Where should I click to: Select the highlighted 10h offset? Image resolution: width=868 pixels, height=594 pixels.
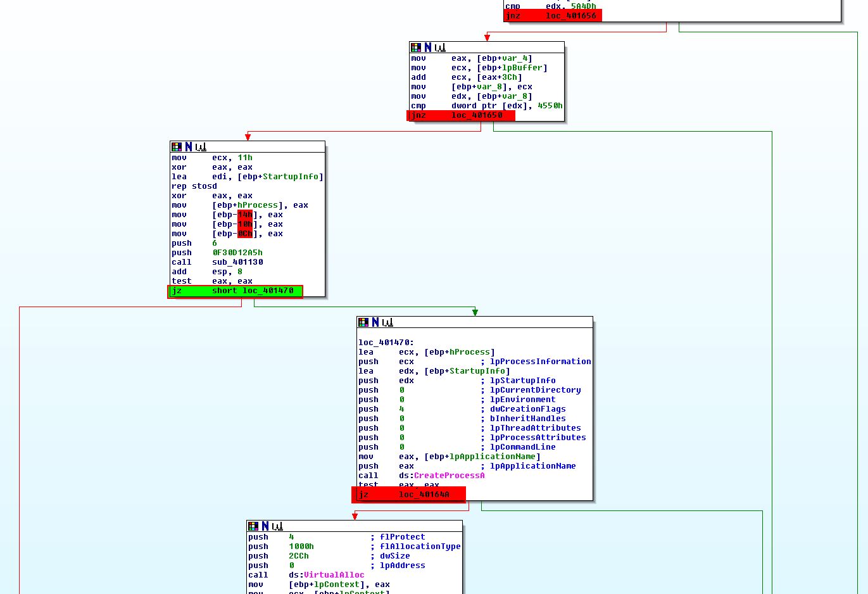pos(245,224)
